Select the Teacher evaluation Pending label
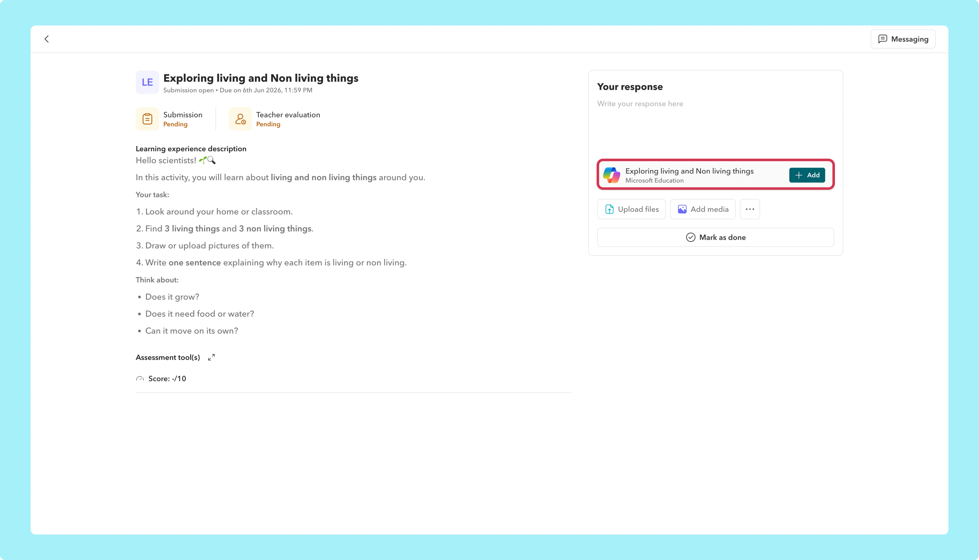This screenshot has width=979, height=560. click(268, 124)
